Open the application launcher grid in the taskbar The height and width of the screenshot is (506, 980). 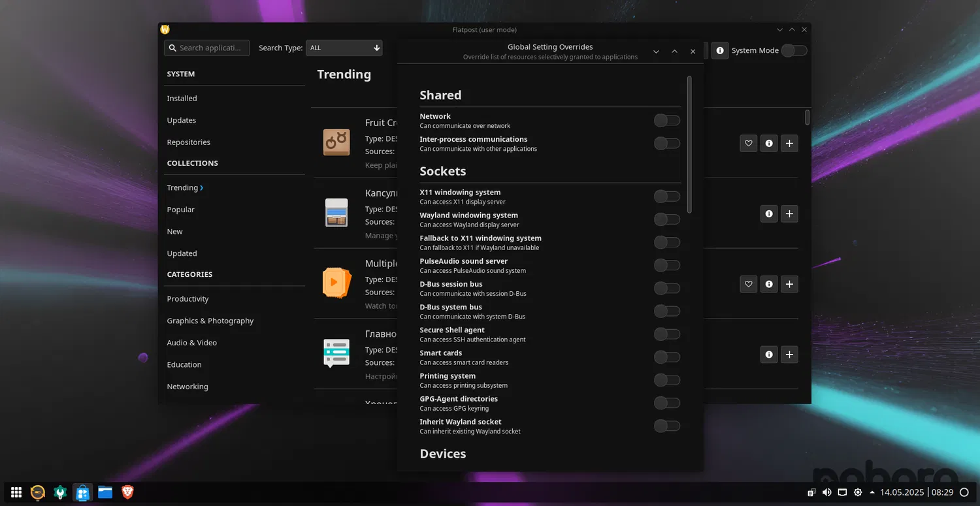[x=16, y=492]
